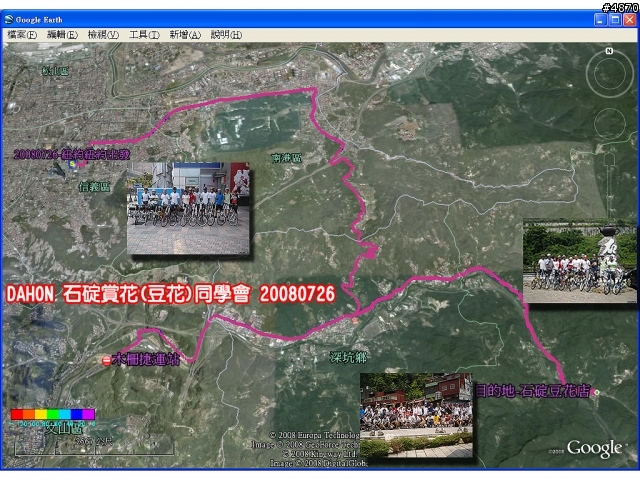Click the 文山區 district label

(x=64, y=428)
